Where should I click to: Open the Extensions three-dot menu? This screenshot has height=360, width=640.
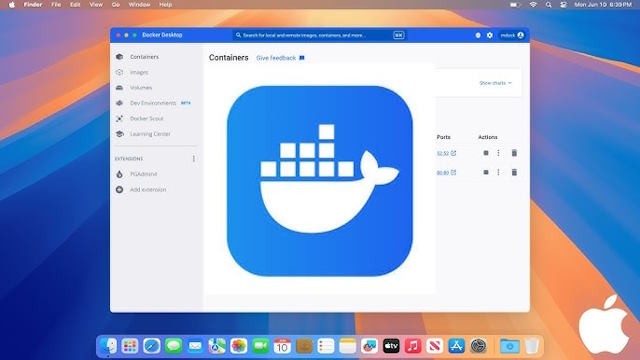[193, 158]
